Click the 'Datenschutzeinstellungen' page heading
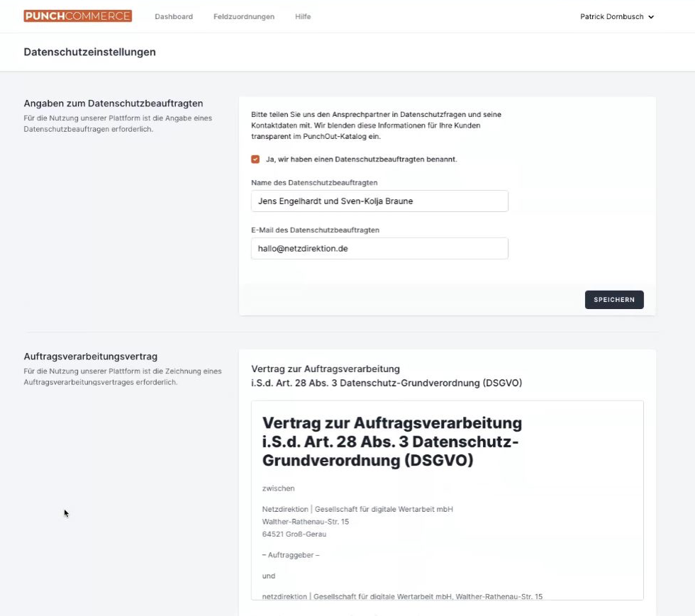Screen dimensions: 695x616 point(89,52)
